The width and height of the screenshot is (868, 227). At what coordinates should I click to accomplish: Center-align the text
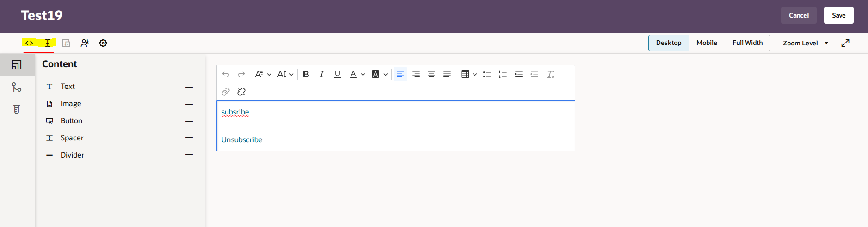click(x=431, y=74)
